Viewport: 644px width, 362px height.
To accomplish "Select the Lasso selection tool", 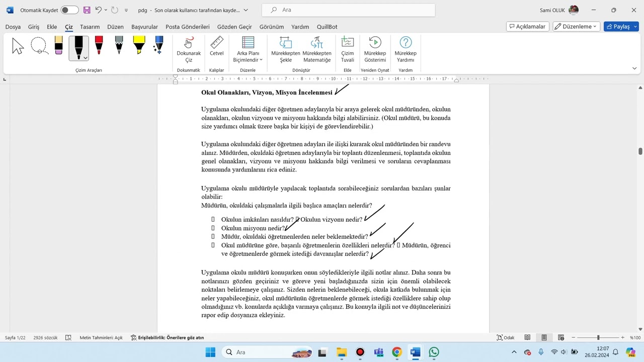I will 39,46.
